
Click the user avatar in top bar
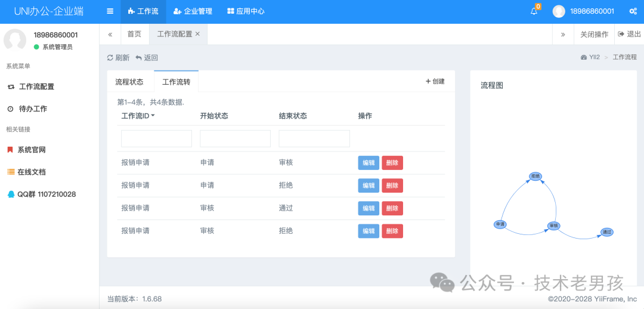click(559, 11)
